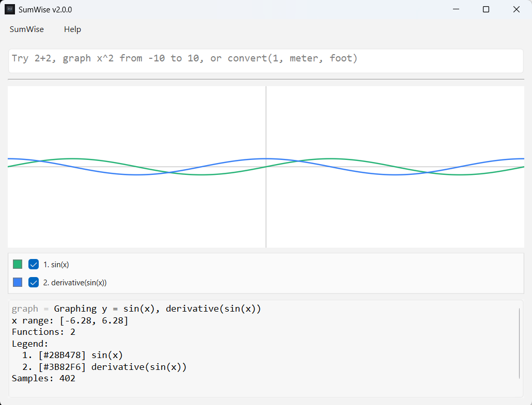Click the green sin(x) curve in graph
The width and height of the screenshot is (532, 405).
[x=329, y=158]
